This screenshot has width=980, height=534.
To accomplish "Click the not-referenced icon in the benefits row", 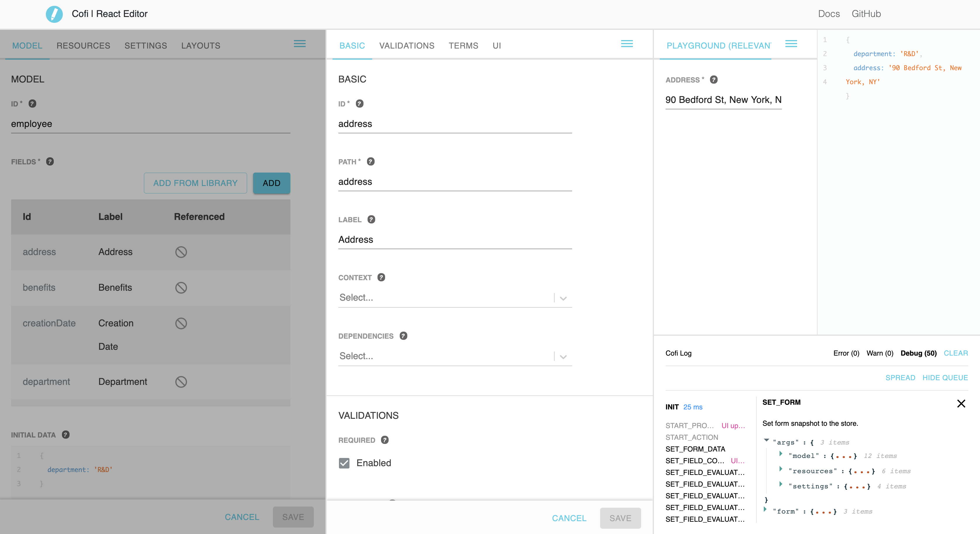I will (x=181, y=287).
